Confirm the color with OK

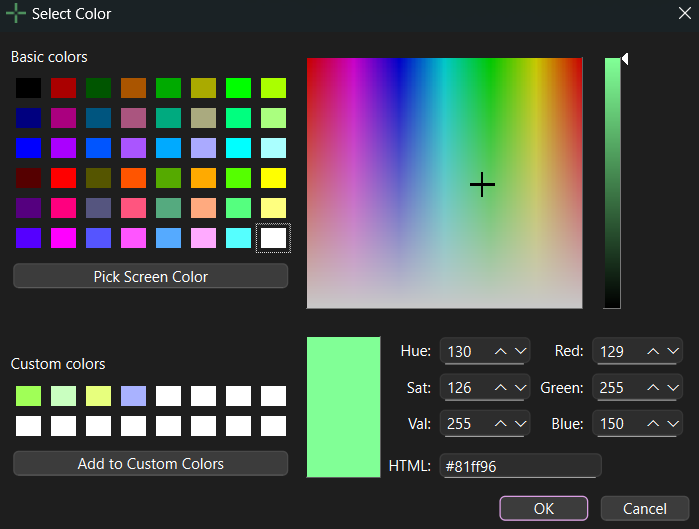[543, 508]
